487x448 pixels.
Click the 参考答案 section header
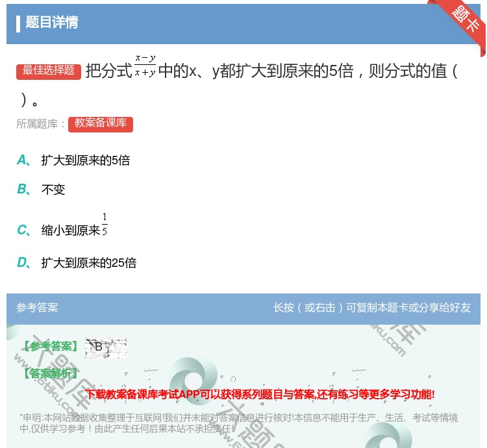pyautogui.click(x=37, y=308)
